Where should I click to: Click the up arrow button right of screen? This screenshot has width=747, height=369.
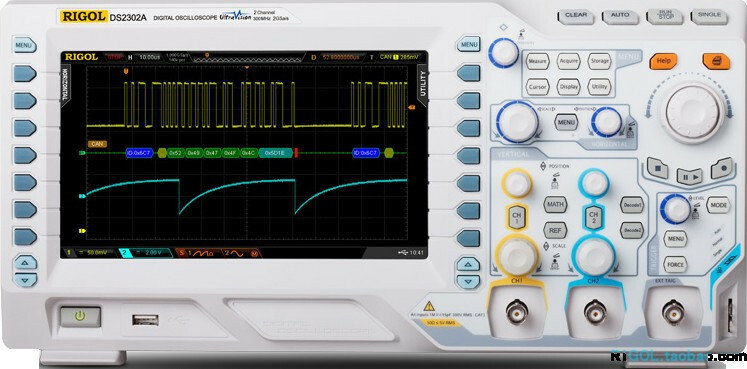tap(468, 264)
